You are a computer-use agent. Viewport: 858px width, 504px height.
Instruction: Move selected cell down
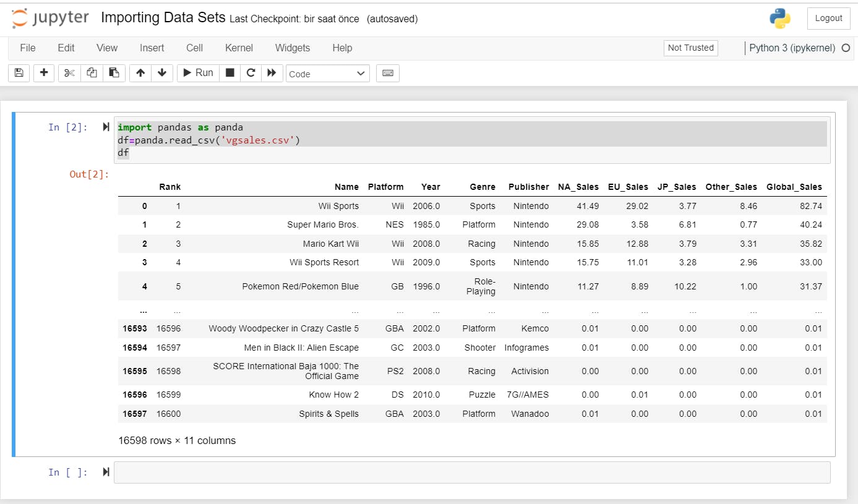click(x=161, y=73)
